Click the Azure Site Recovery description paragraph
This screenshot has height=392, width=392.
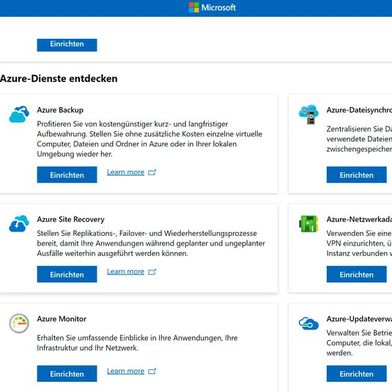coord(151,243)
